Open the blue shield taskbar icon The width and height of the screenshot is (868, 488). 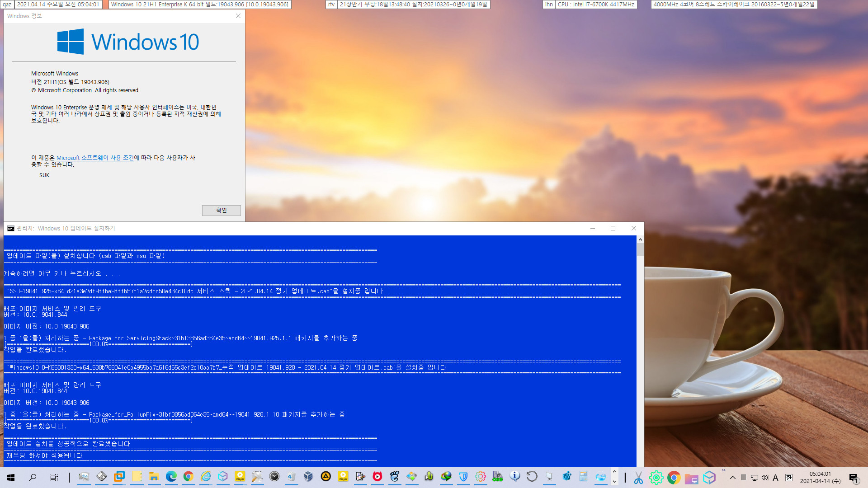(463, 476)
